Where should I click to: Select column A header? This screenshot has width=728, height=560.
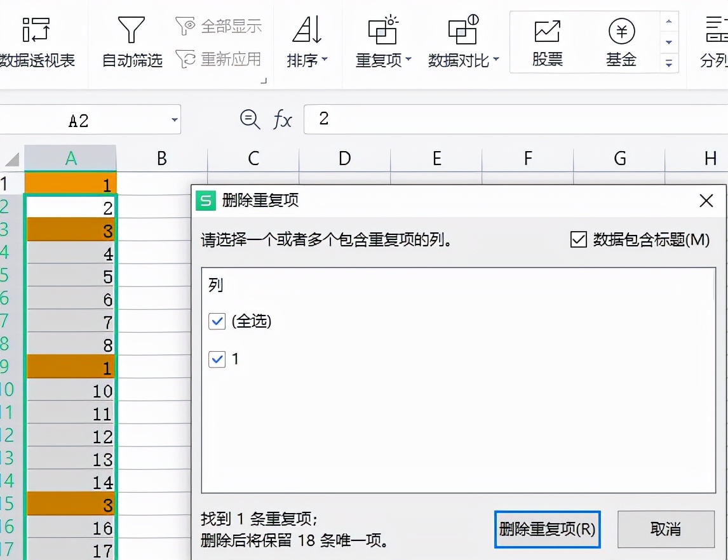pos(70,158)
